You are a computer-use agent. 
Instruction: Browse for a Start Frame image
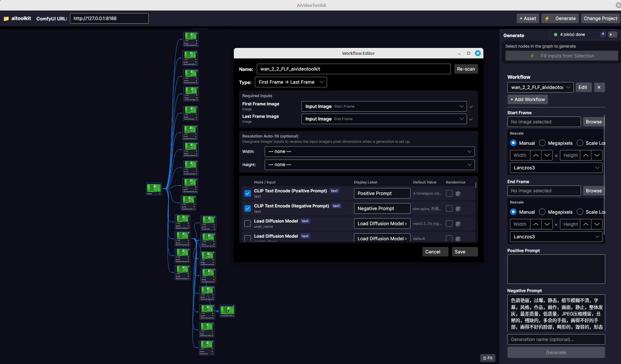[x=594, y=122]
